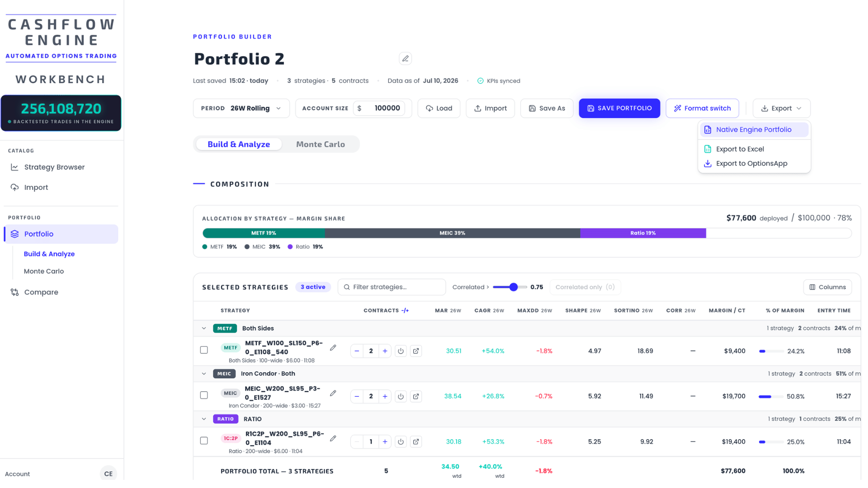Click the CE account avatar

[x=108, y=474]
